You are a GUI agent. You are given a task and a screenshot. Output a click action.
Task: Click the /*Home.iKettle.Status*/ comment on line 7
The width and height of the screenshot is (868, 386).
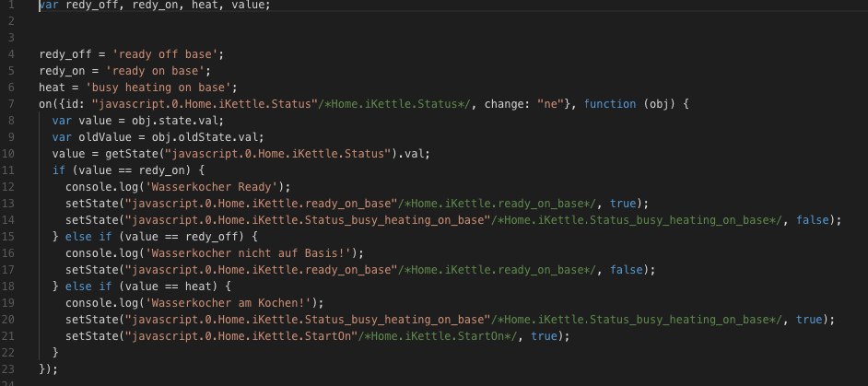(x=394, y=104)
